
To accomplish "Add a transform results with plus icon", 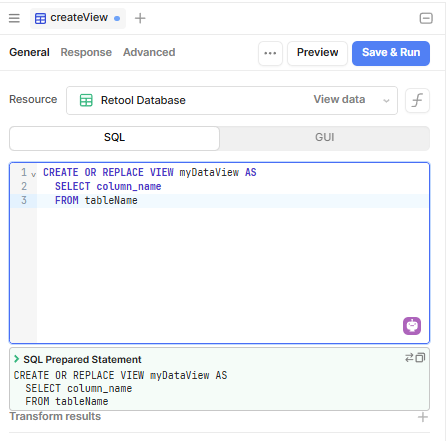I will pyautogui.click(x=423, y=417).
